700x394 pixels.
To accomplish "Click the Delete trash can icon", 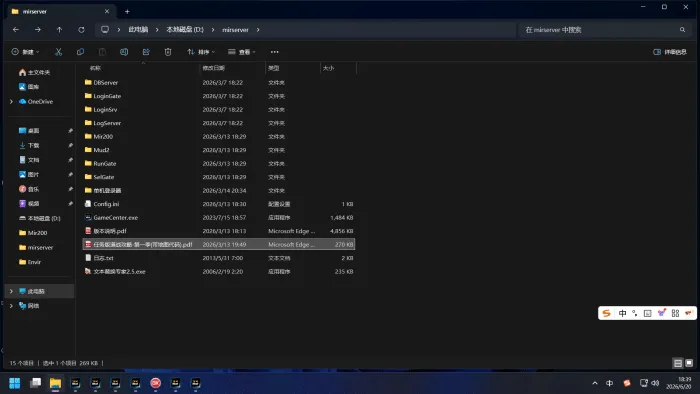I will tap(168, 52).
